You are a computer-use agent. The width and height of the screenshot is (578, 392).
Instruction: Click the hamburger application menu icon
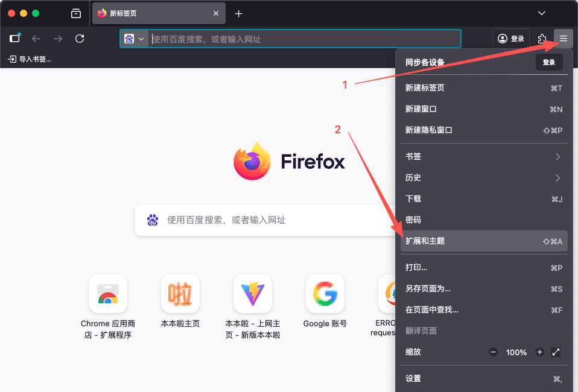[563, 39]
